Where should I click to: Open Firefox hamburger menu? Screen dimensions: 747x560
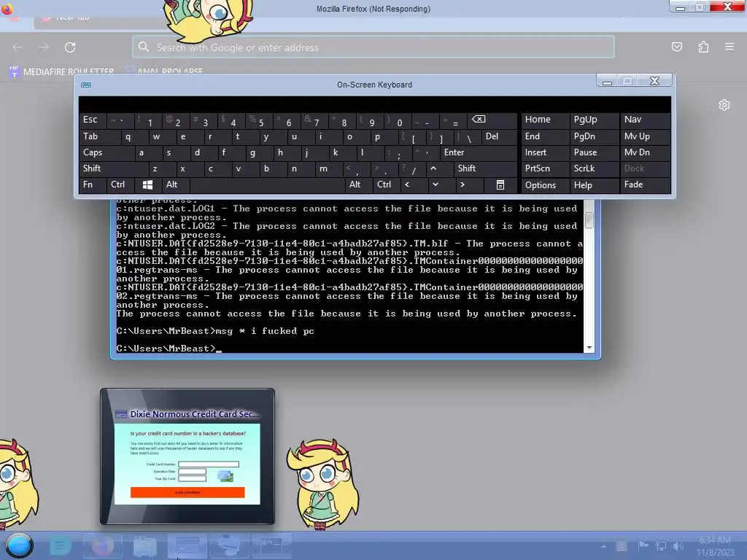pos(729,47)
